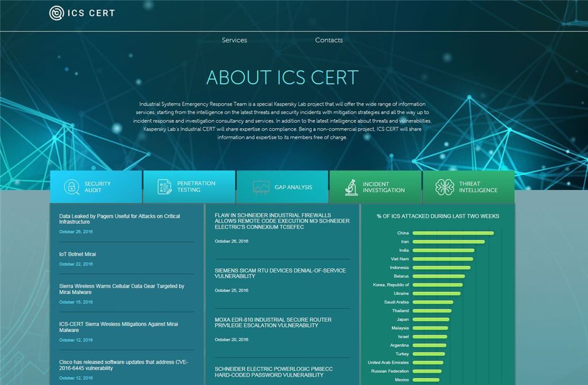Screen dimensions: 588x385
Task: Open the IoT Botnet Mirai article
Action: 78,254
